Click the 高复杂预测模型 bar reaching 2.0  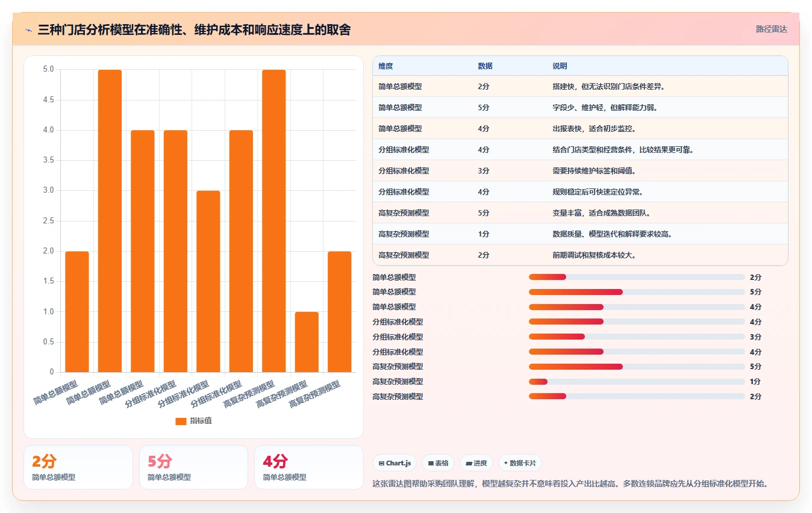click(340, 312)
